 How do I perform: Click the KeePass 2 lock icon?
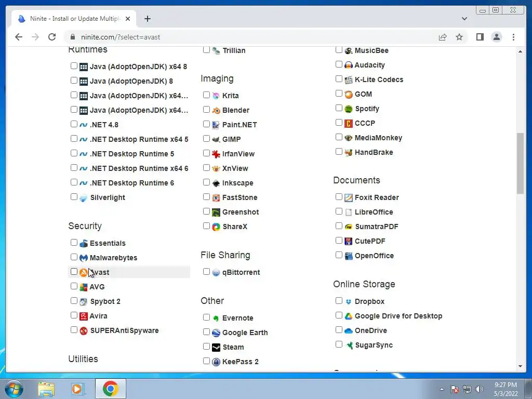tap(216, 362)
